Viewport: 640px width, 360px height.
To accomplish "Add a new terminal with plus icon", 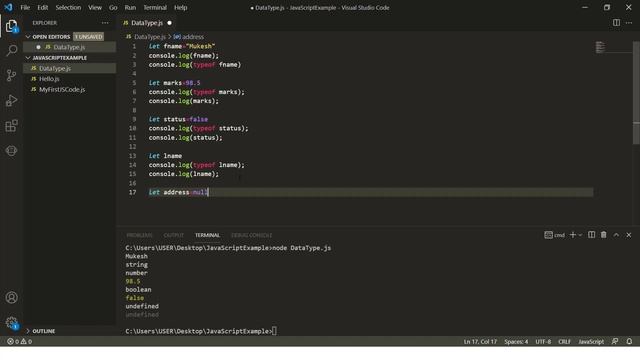I will pos(573,235).
